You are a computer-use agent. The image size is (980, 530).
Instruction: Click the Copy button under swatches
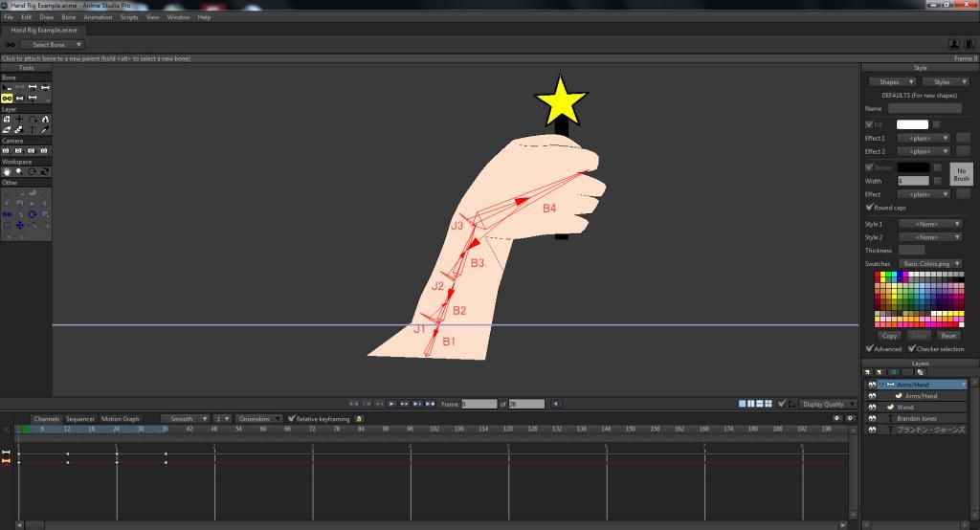889,336
